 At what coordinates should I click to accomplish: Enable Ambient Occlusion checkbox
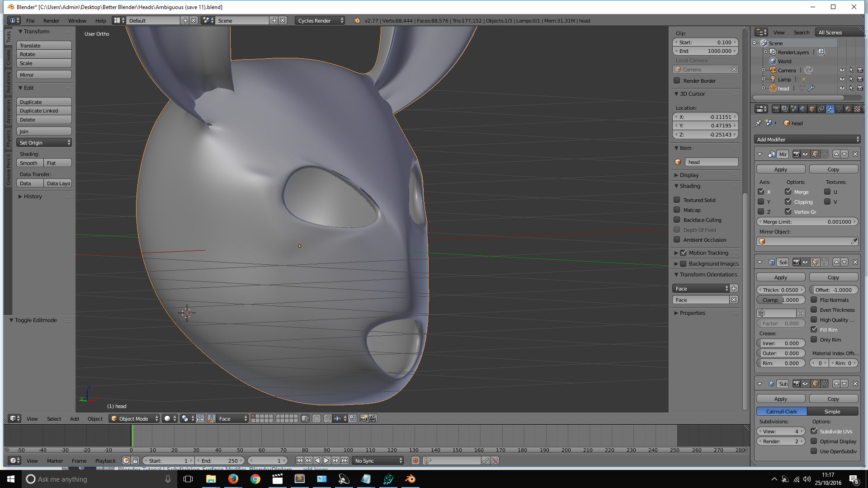[677, 239]
